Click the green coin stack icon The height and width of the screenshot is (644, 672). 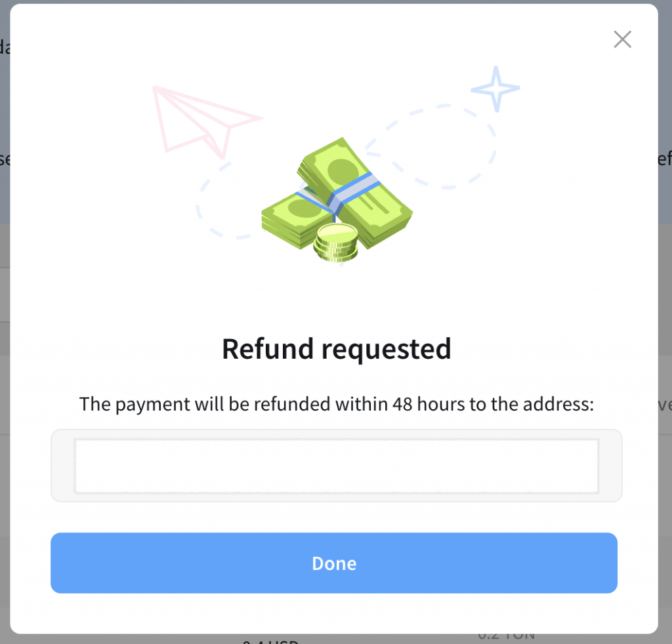(335, 243)
